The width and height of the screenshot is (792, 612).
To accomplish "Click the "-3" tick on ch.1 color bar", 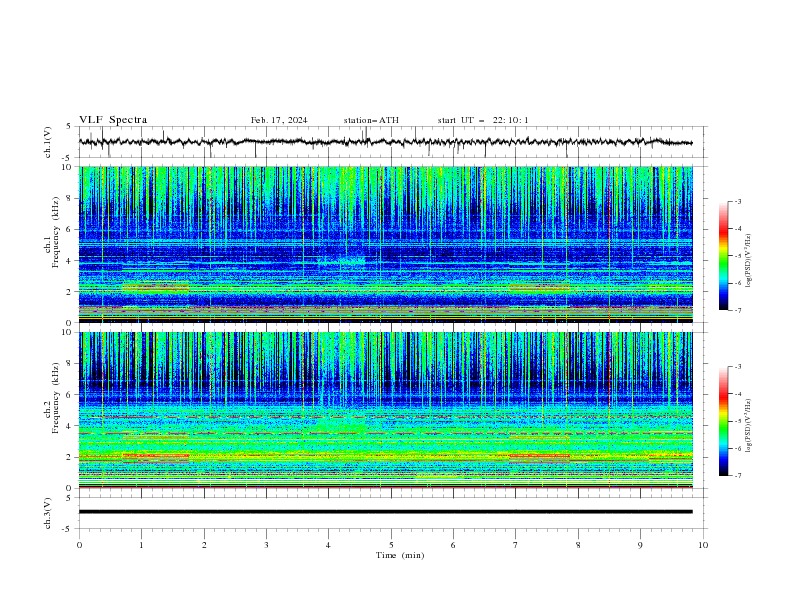I will [x=737, y=201].
